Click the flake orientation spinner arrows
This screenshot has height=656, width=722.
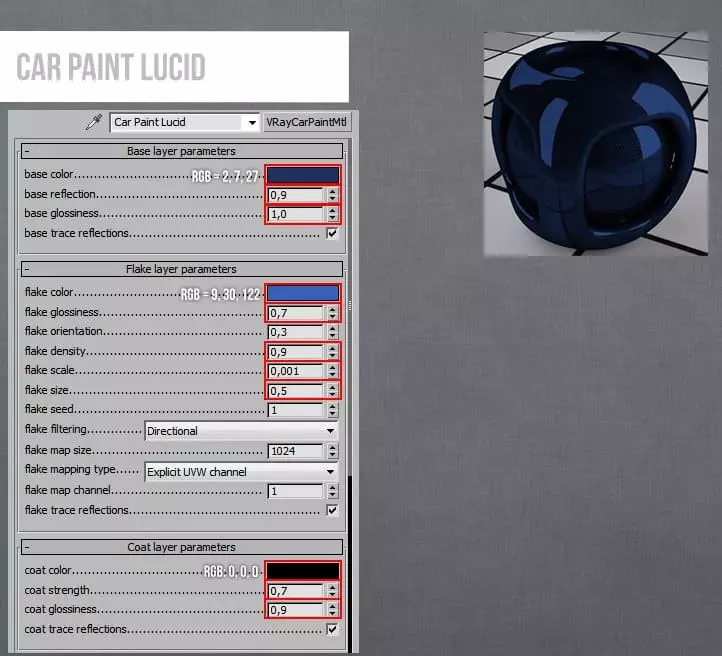[x=332, y=332]
